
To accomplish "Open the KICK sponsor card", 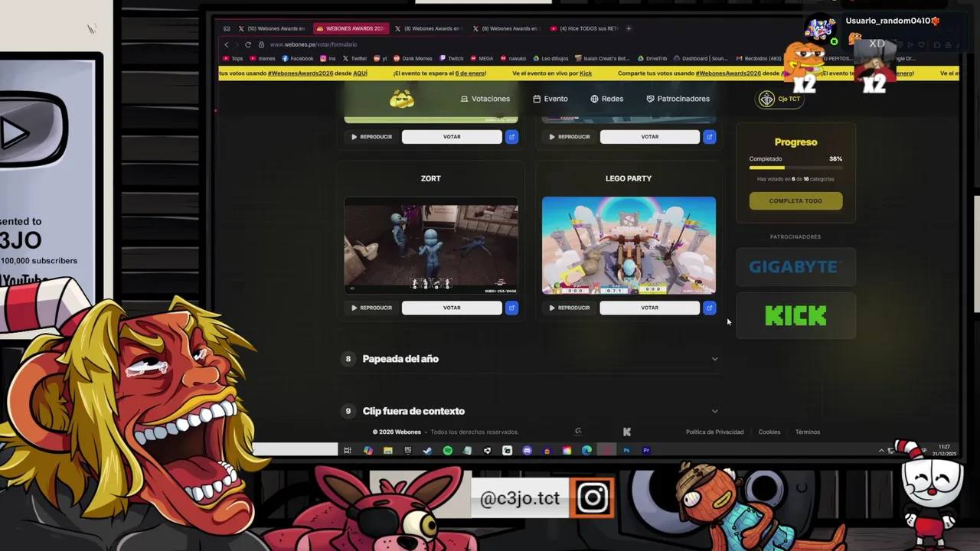I will click(x=795, y=315).
